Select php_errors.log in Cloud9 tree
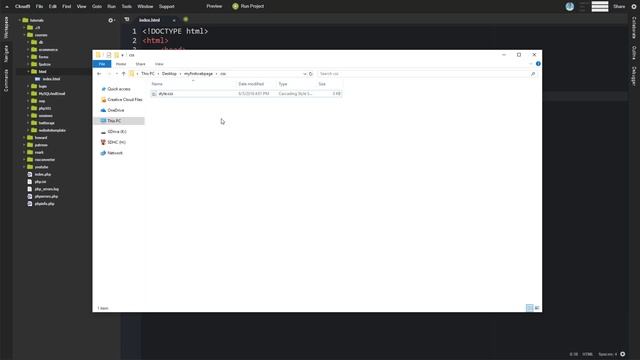640x360 pixels. pyautogui.click(x=47, y=189)
